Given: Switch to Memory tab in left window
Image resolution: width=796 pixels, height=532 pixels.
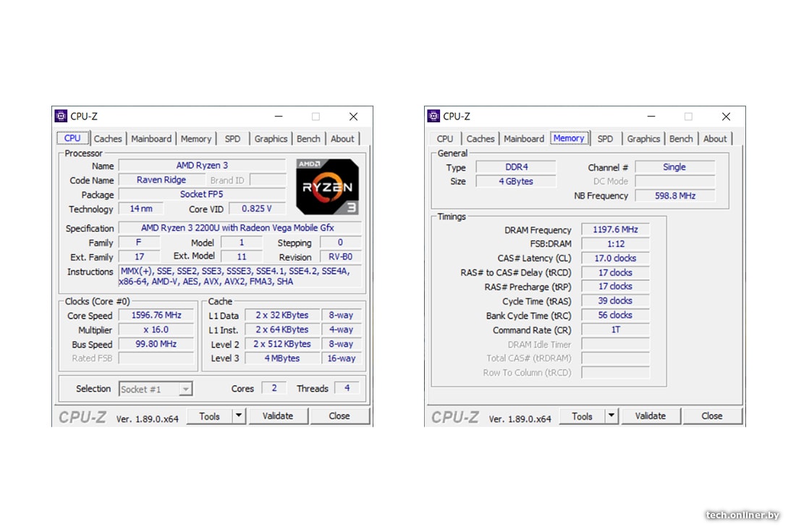Looking at the screenshot, I should pos(196,138).
